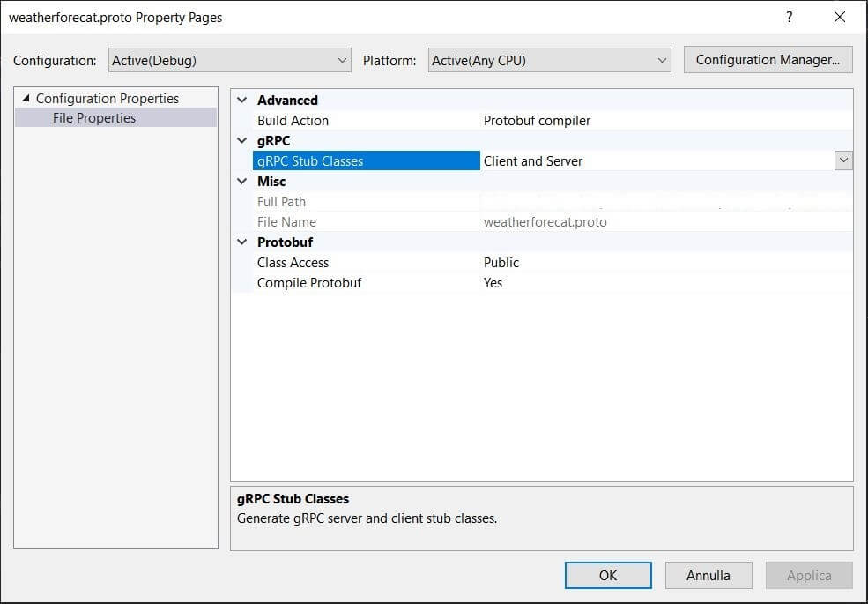Viewport: 868px width, 604px height.
Task: Collapse the Protobuf section
Action: [242, 242]
